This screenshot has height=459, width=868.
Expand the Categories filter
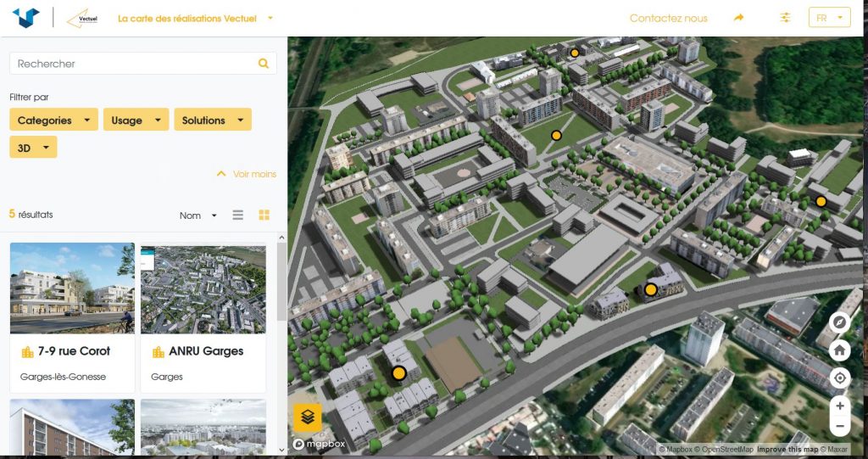[53, 120]
